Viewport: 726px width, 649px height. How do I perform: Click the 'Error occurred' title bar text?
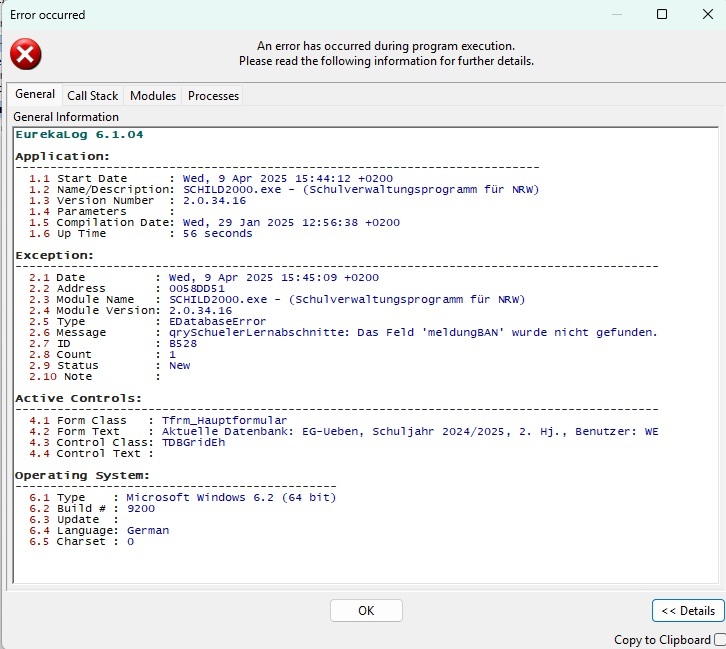pos(47,15)
